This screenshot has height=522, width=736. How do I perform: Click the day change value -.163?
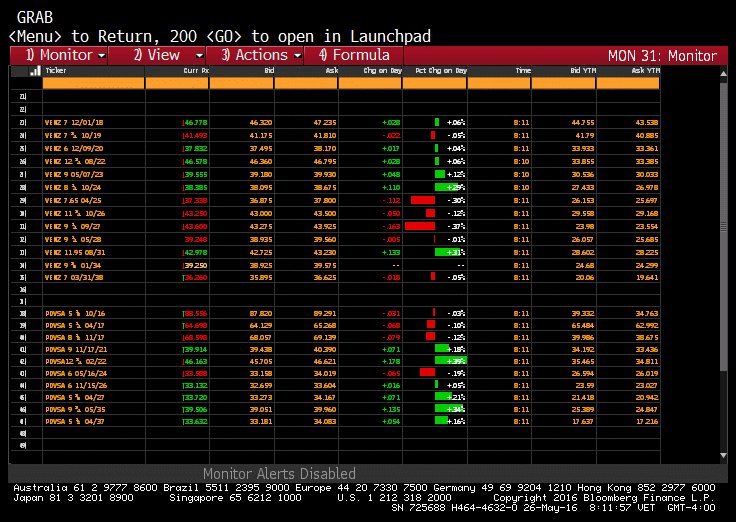tap(391, 227)
